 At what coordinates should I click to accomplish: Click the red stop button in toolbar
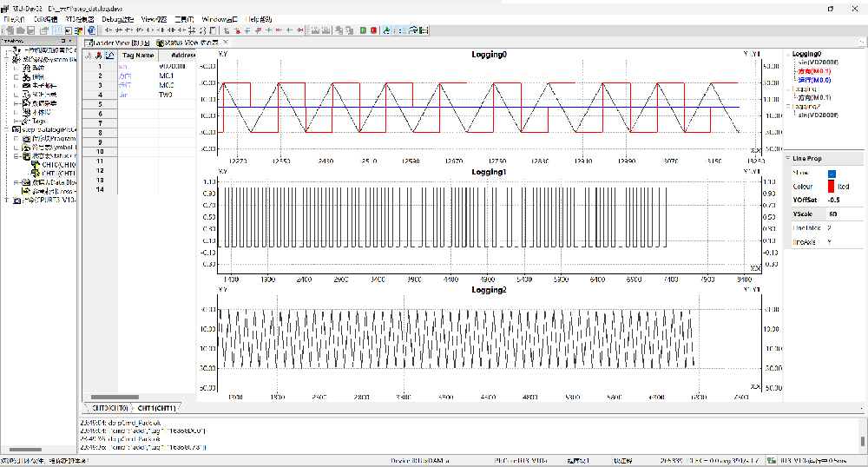[x=373, y=30]
